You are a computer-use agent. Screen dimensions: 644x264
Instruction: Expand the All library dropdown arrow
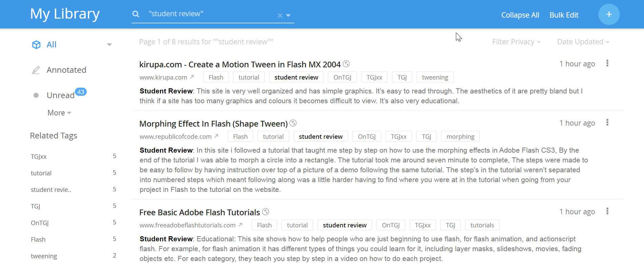coord(109,45)
